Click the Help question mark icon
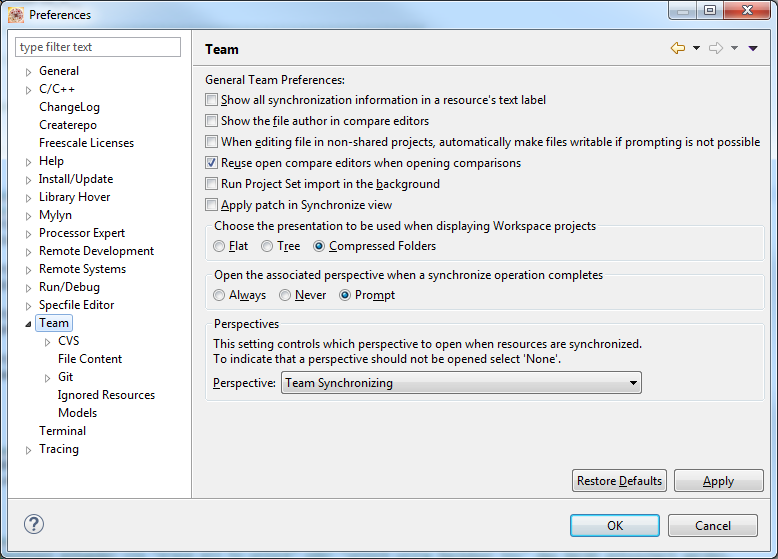The image size is (778, 559). coord(34,525)
